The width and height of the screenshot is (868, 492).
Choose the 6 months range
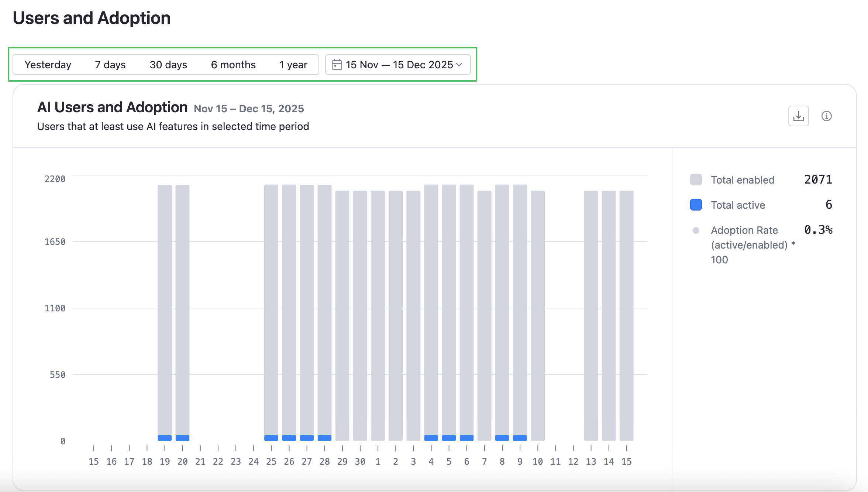click(233, 65)
